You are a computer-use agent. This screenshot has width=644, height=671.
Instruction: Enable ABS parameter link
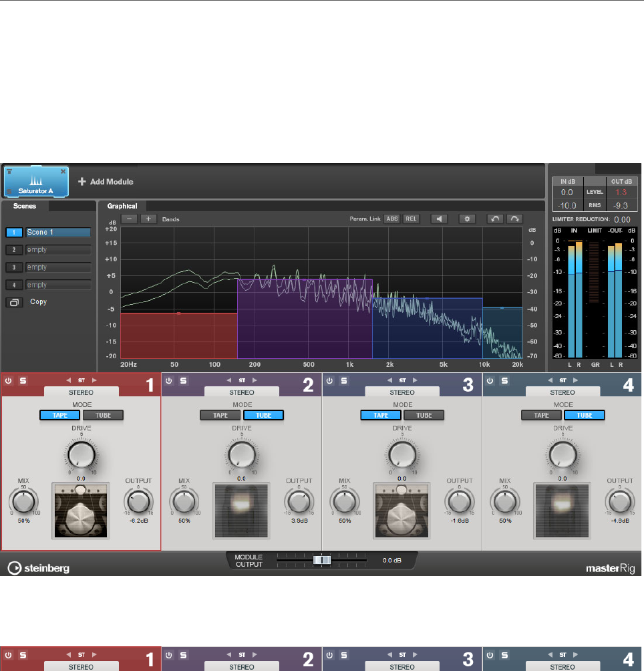point(391,219)
